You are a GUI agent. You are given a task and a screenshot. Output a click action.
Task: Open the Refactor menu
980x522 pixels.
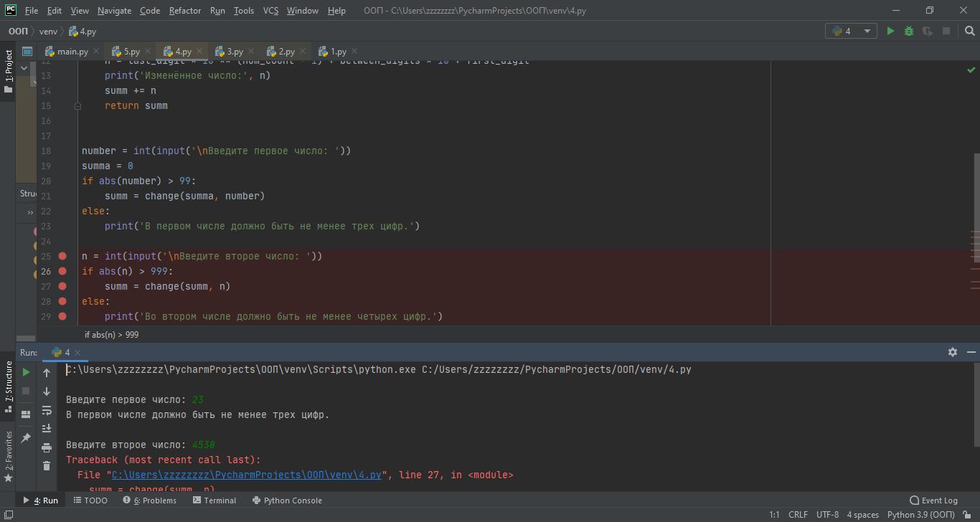[x=185, y=11]
